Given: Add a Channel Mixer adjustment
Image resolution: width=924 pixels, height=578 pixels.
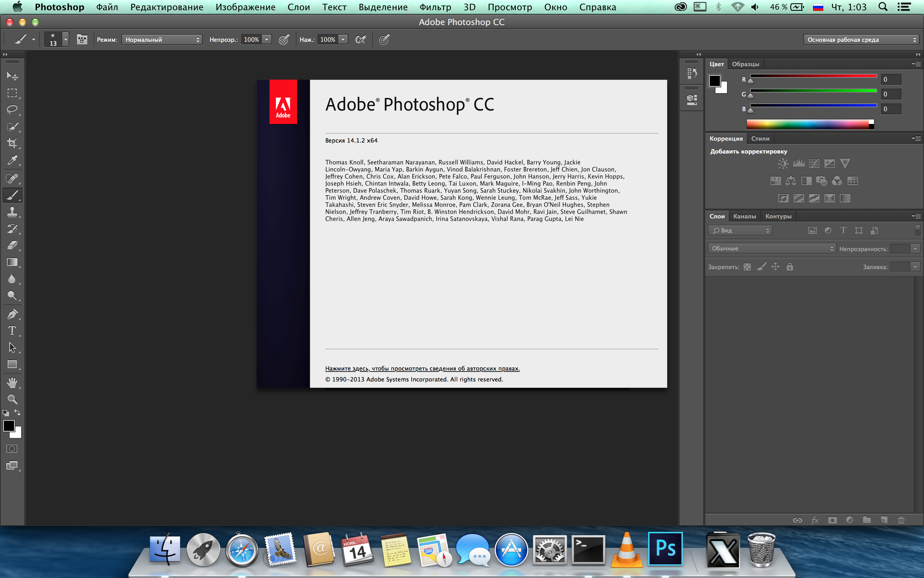Looking at the screenshot, I should click(837, 181).
